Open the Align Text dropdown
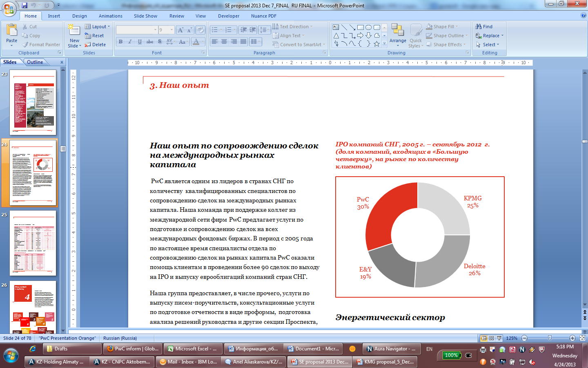 (288, 36)
